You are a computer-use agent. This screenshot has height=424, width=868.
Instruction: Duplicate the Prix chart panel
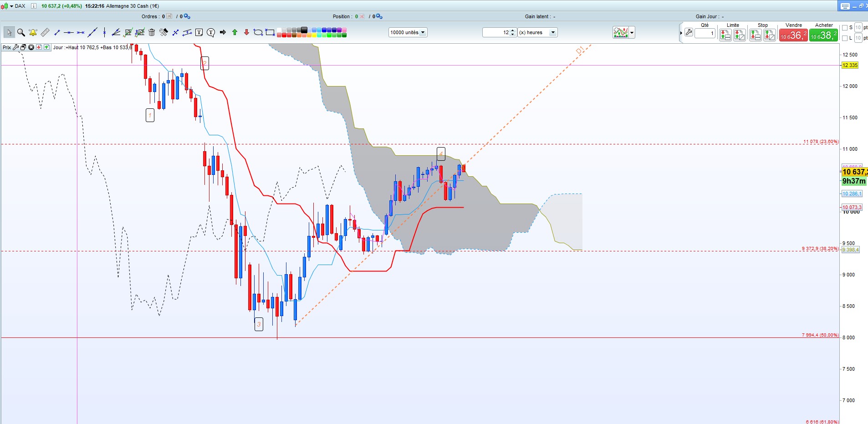23,47
